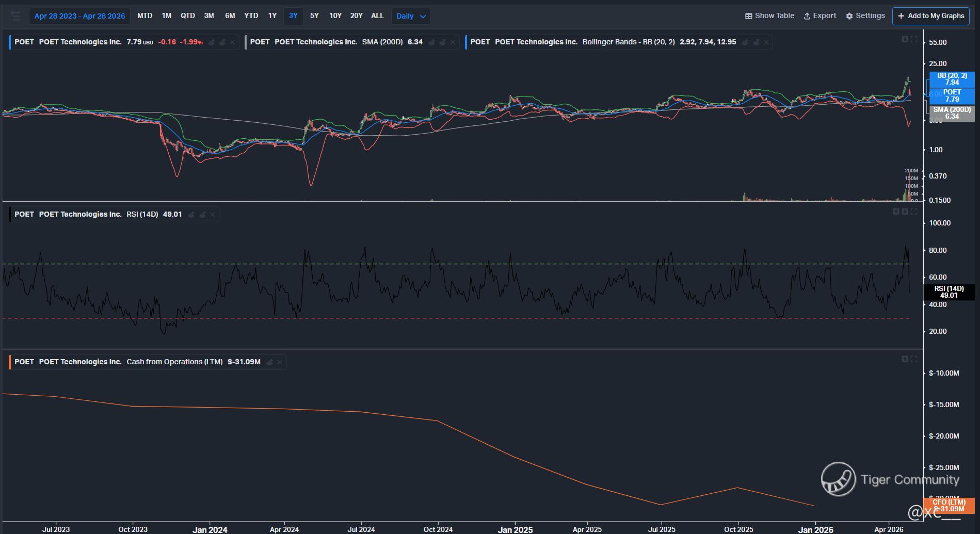Screen dimensions: 980x534
Task: Open the Daily interval dropdown
Action: [x=410, y=16]
